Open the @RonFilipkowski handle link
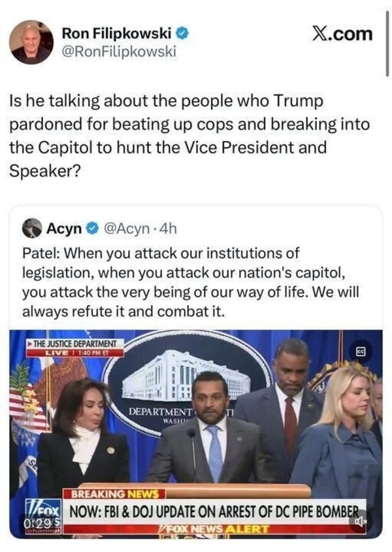Screen dimensions: 392x552 [x=118, y=51]
